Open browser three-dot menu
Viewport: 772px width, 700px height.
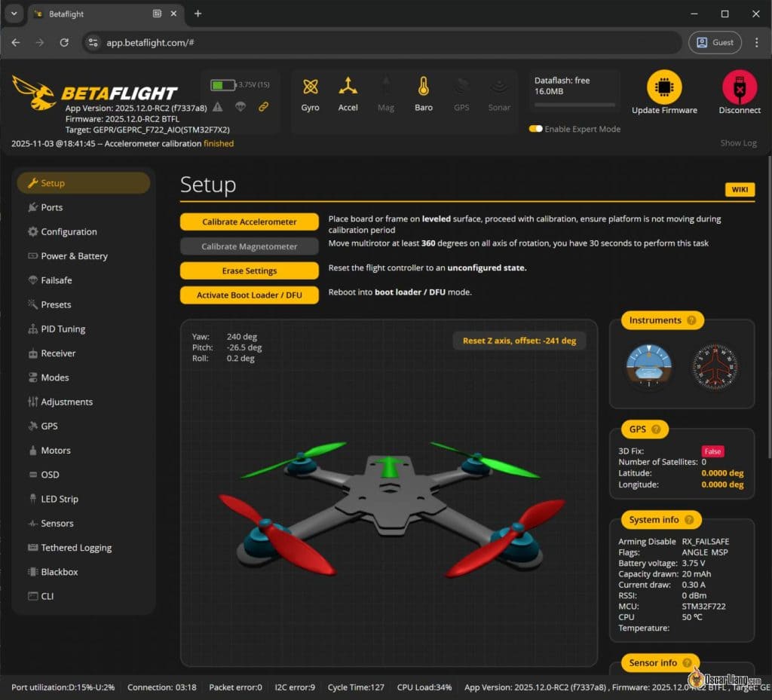click(756, 43)
